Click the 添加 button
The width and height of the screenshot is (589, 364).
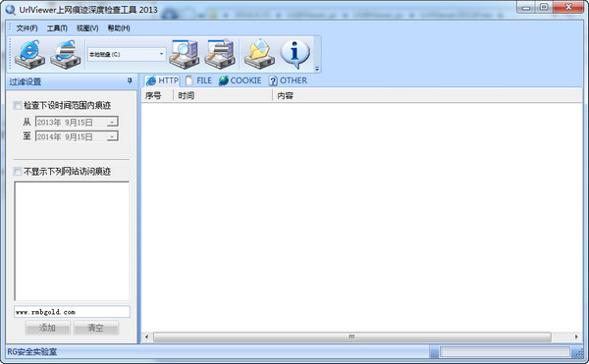[48, 328]
